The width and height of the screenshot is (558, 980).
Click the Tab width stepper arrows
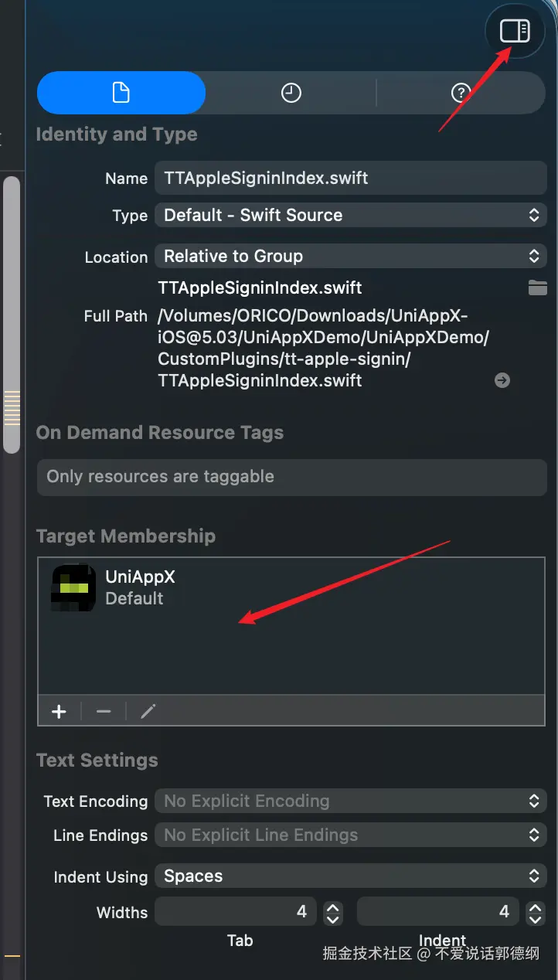click(333, 913)
